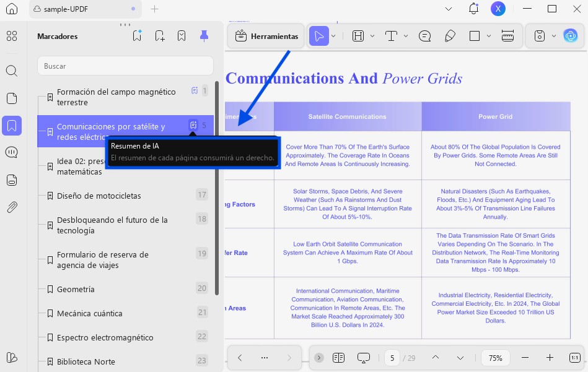Click the attachments paperclip icon
Screen dimensions: 588x372
12,207
